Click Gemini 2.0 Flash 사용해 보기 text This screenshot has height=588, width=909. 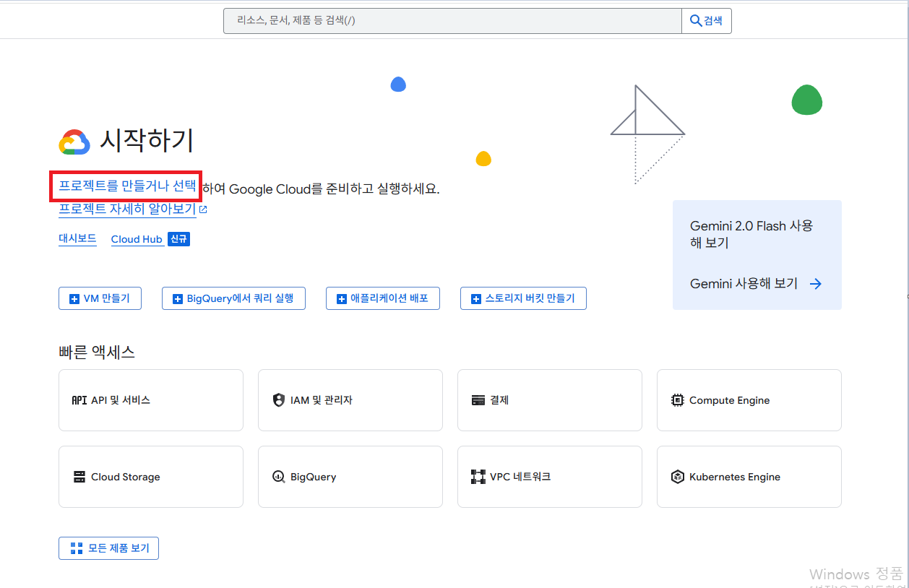pyautogui.click(x=751, y=234)
